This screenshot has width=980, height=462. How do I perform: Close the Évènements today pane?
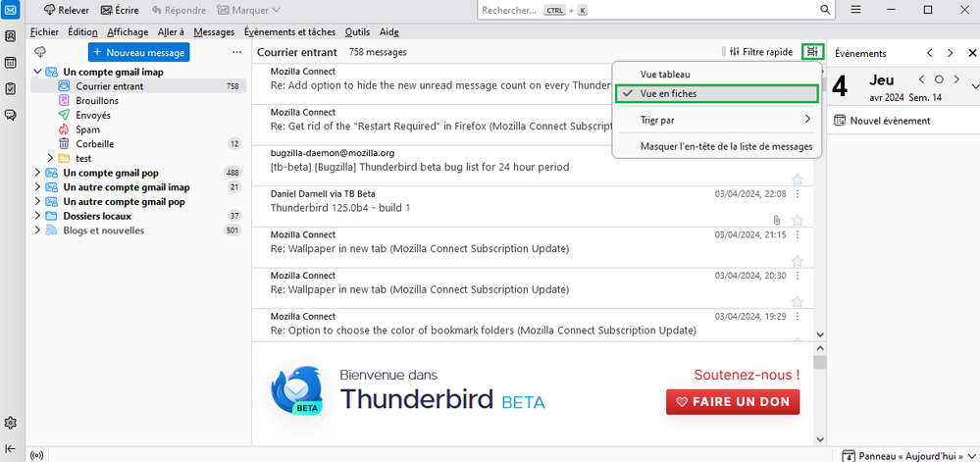[x=972, y=53]
